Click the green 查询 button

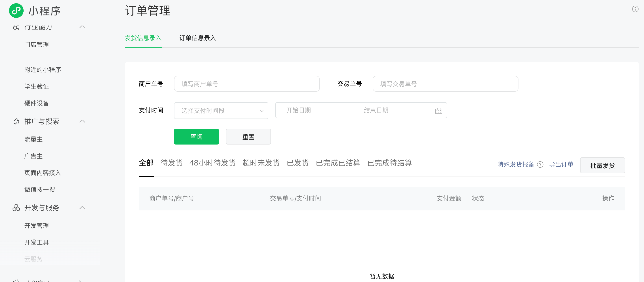tap(196, 137)
